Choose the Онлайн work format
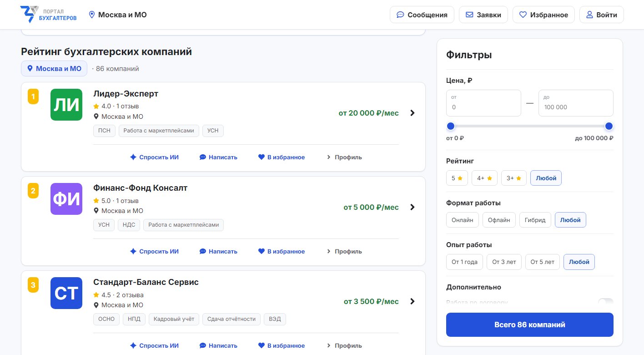Screen dimensions: 644x355 (x=463, y=220)
